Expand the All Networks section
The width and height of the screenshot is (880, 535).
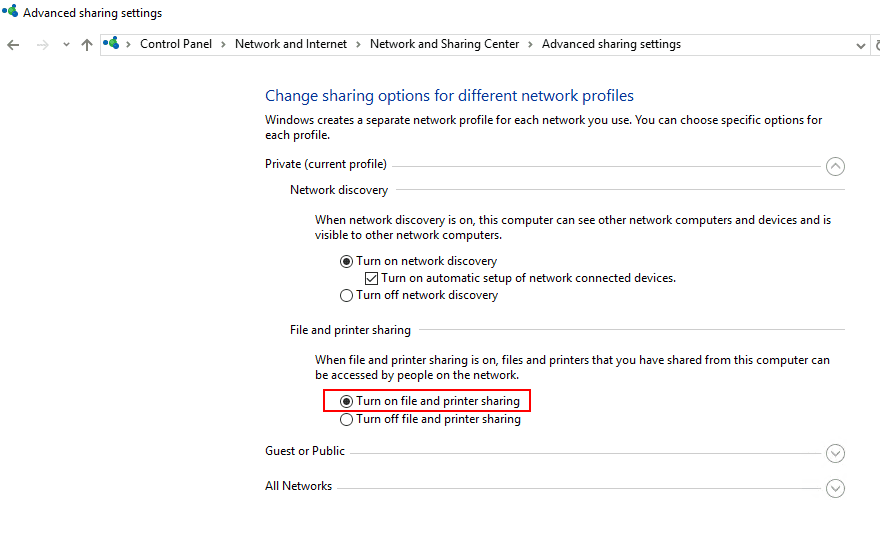(835, 488)
